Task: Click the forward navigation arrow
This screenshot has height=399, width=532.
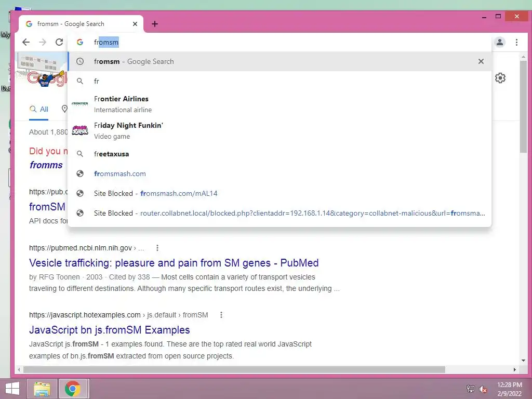Action: [x=43, y=42]
